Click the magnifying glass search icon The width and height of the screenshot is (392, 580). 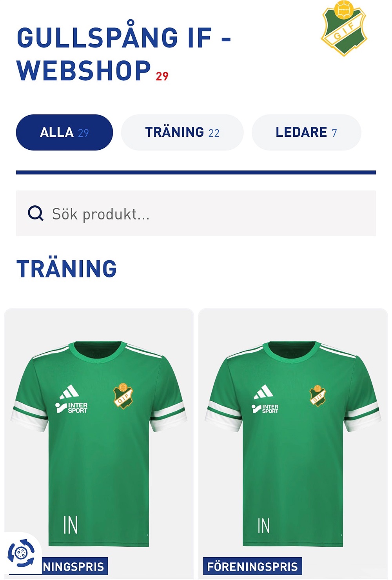point(36,214)
